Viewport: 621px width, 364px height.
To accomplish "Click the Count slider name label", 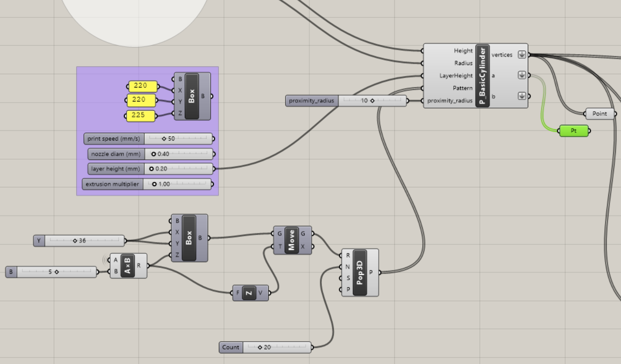I will point(231,347).
